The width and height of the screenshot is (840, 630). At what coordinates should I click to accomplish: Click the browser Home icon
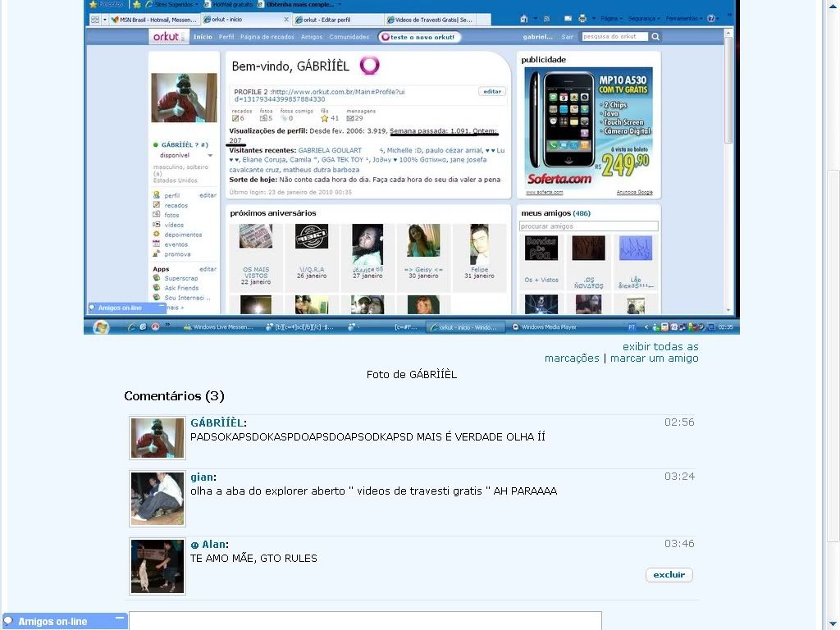[524, 19]
